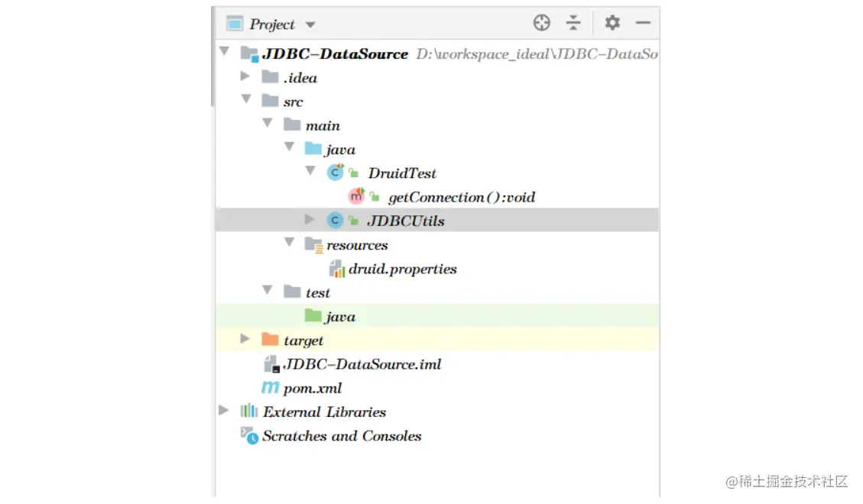Click the resources folder icon
863x504 pixels.
pyautogui.click(x=313, y=244)
